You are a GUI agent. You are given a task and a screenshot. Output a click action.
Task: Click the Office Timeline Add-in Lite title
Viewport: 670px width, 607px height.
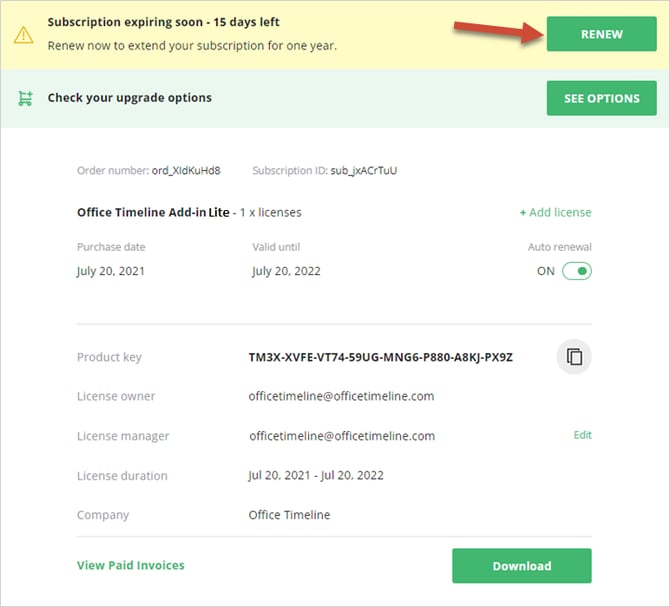[x=153, y=212]
